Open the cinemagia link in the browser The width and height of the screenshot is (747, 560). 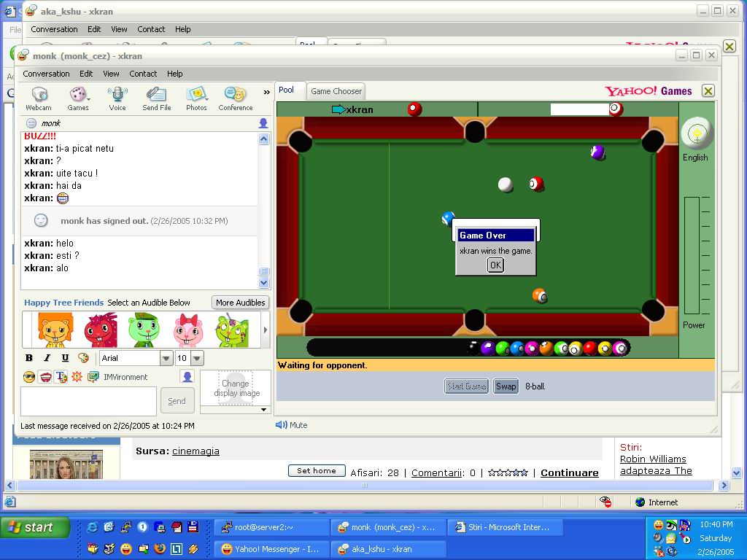coord(196,451)
